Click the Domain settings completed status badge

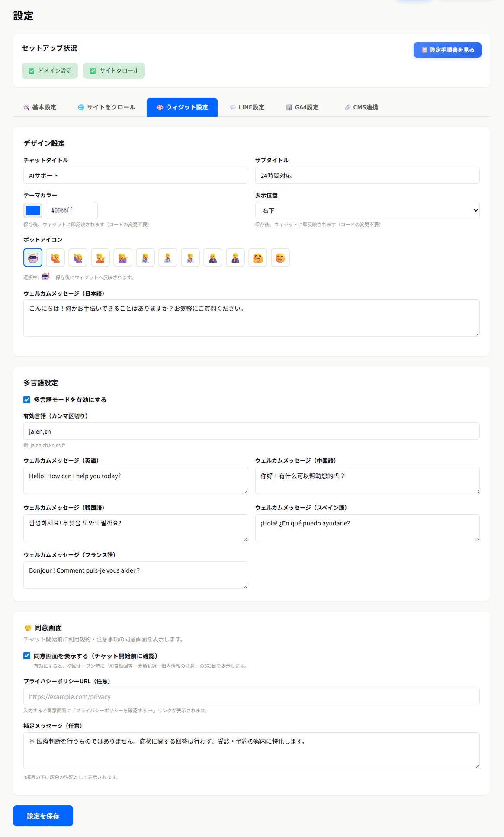50,71
